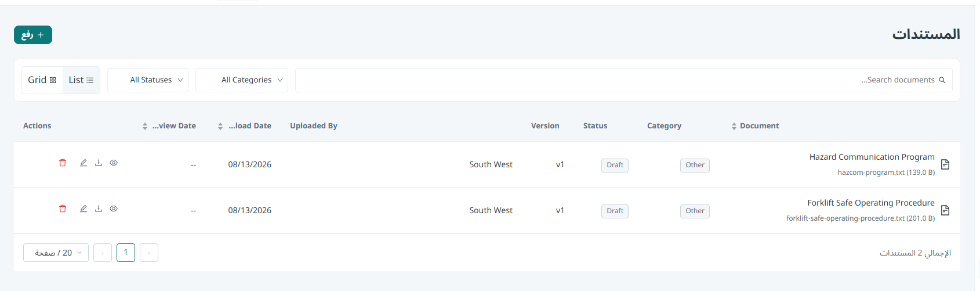Open the 20 per page size dropdown
Viewport: 980px width, 291px height.
click(x=56, y=253)
